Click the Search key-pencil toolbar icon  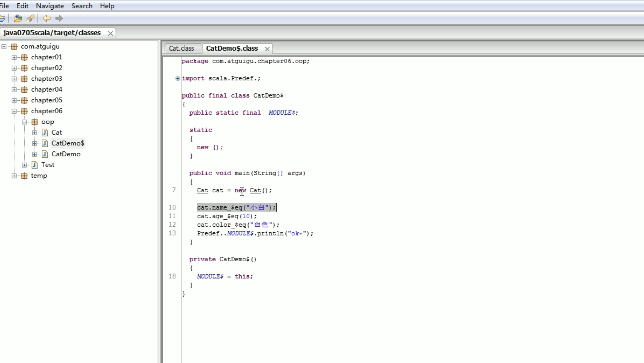30,19
